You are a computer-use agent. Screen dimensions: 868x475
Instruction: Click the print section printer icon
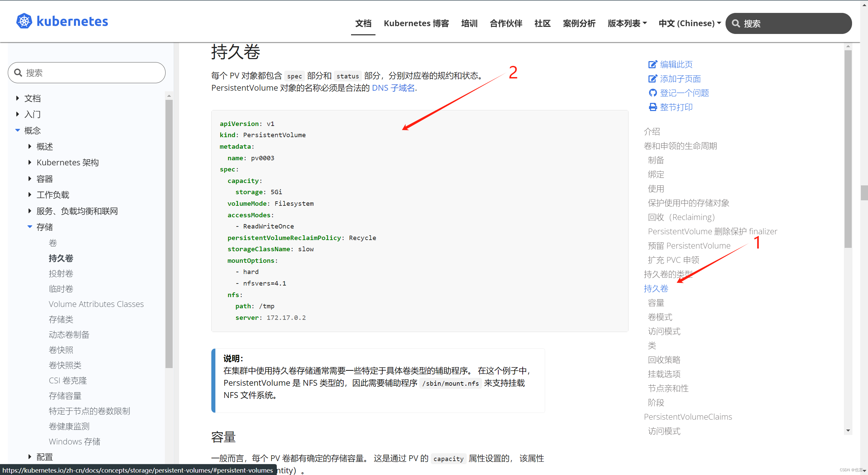point(653,107)
